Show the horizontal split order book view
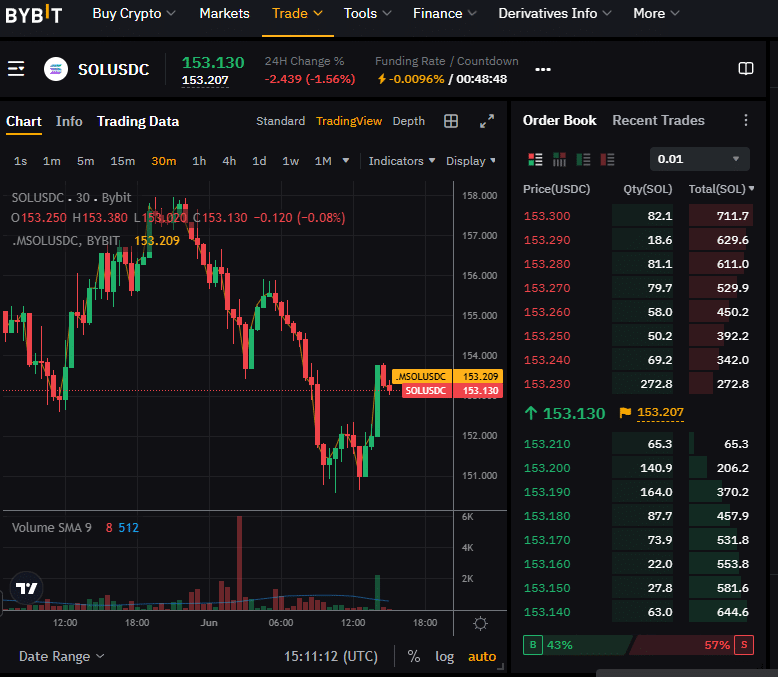 [x=559, y=159]
